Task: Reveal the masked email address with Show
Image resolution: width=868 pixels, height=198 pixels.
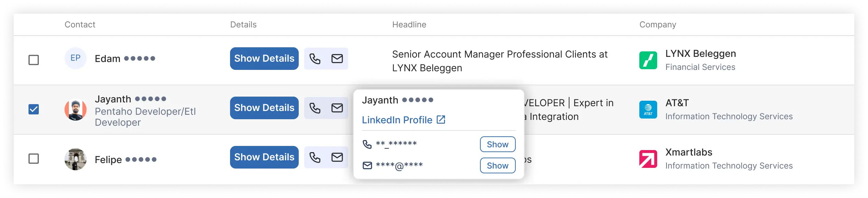Action: pos(498,165)
